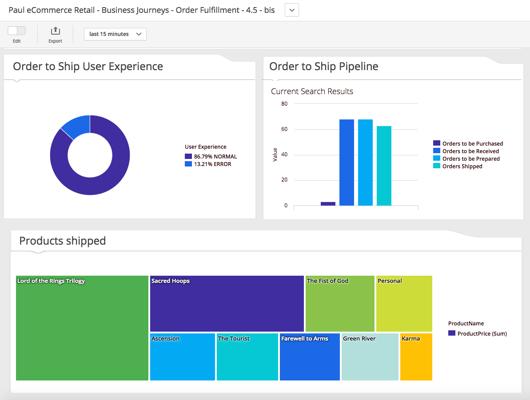Click the Karma treemap tile
Screen dimensions: 530x400
click(416, 357)
